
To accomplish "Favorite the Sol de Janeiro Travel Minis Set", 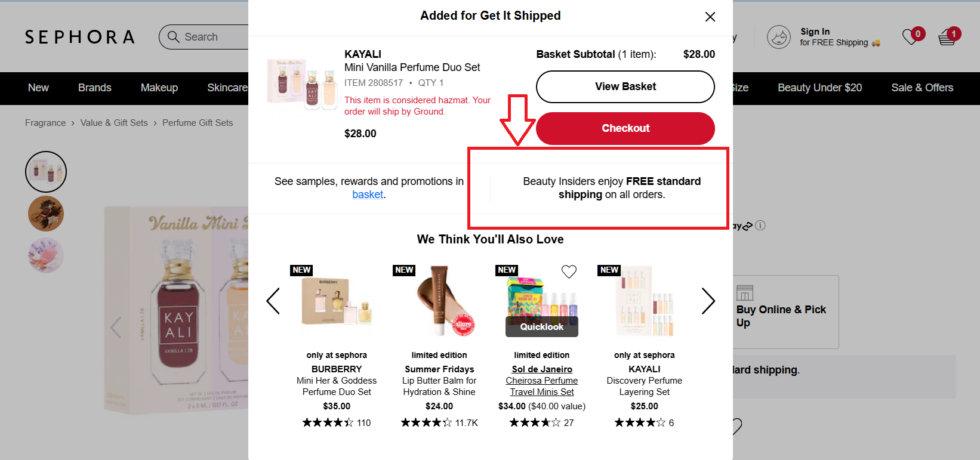I will (569, 271).
